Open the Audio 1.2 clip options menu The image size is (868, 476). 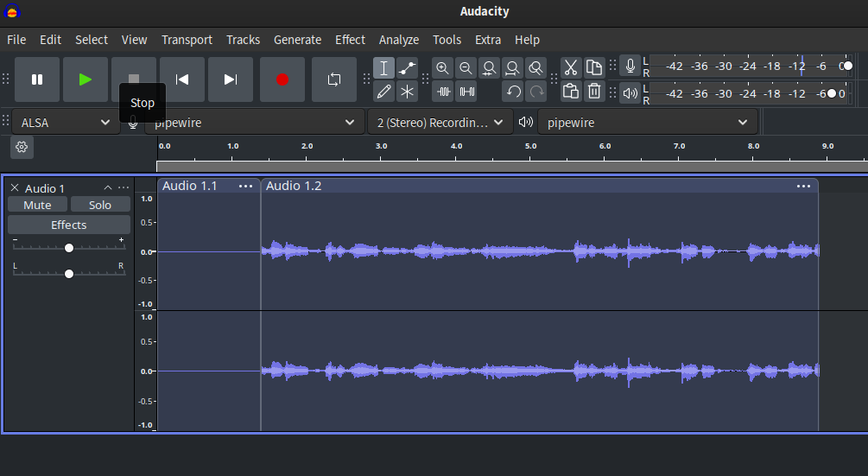point(804,186)
